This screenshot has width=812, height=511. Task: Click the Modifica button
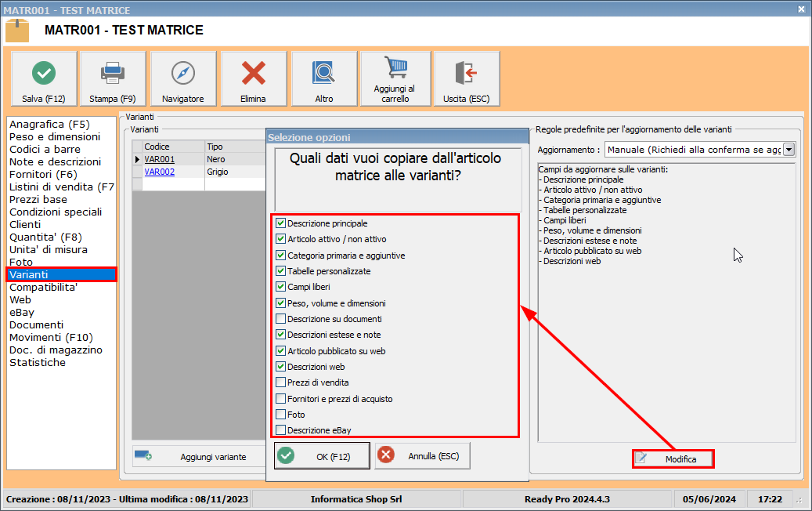tap(673, 458)
